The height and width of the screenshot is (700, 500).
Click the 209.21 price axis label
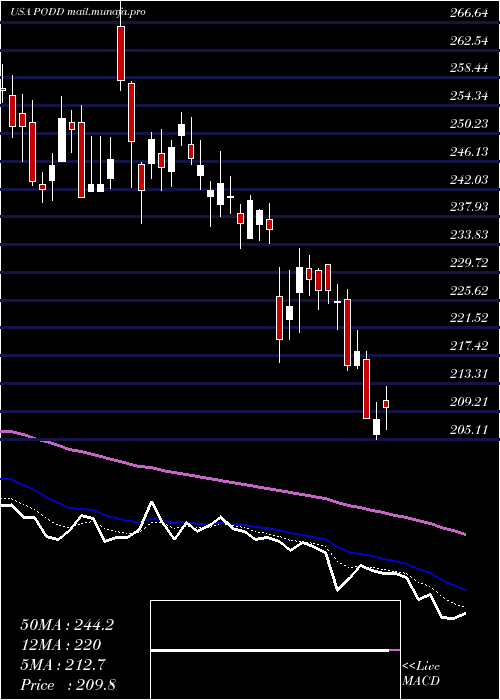tap(468, 402)
